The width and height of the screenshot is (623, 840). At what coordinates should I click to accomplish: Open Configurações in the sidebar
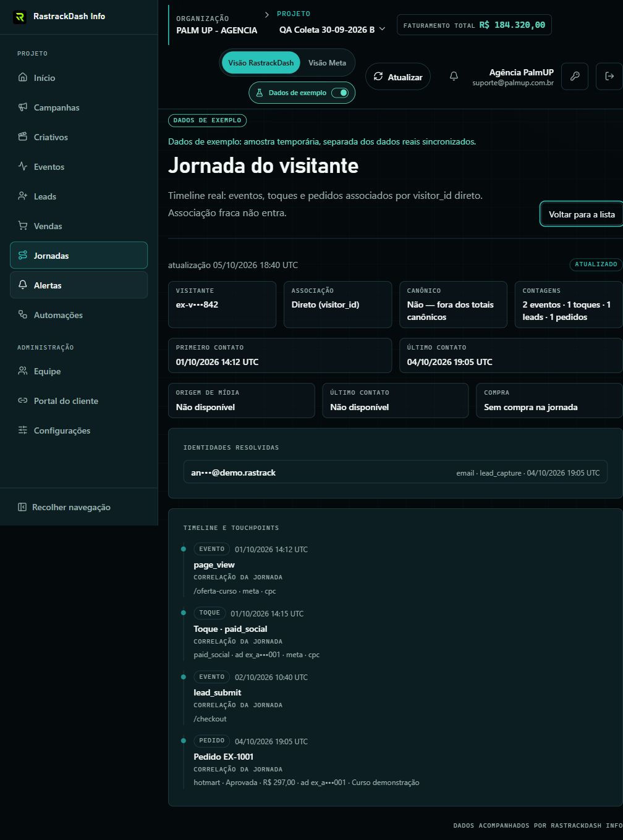(x=78, y=430)
